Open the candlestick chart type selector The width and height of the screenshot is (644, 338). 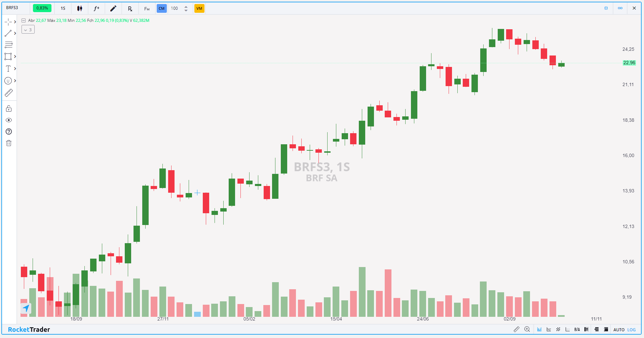coord(80,8)
